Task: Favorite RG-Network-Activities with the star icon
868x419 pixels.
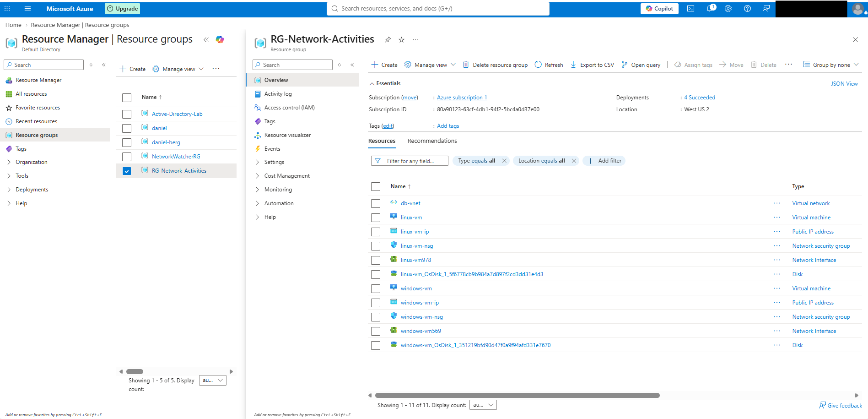Action: [401, 40]
